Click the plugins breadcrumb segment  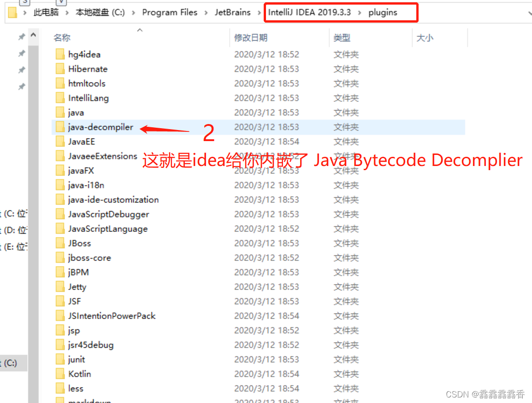pyautogui.click(x=383, y=12)
